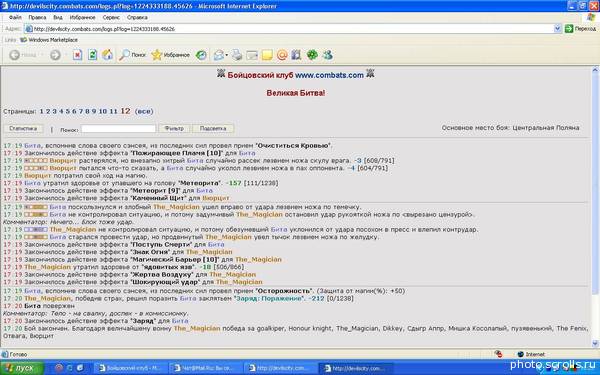This screenshot has height=375, width=600.
Task: Click The_Magician in 'Знак Огня' effect line
Action: [x=209, y=252]
